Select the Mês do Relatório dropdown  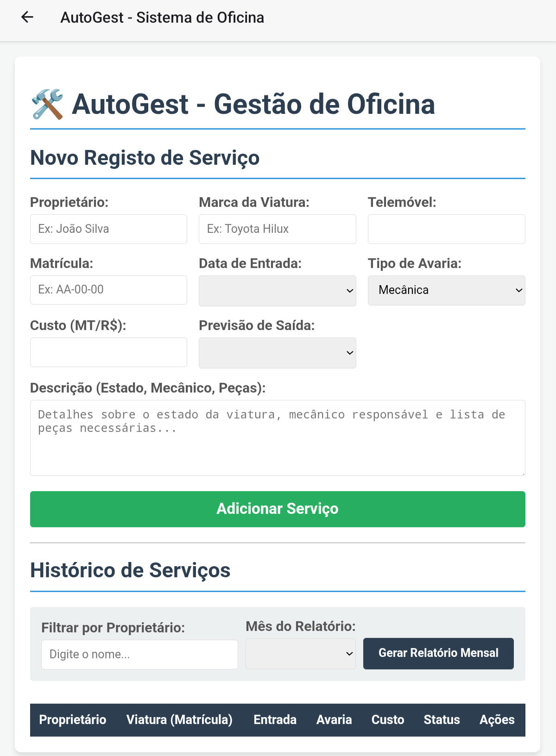tap(300, 654)
